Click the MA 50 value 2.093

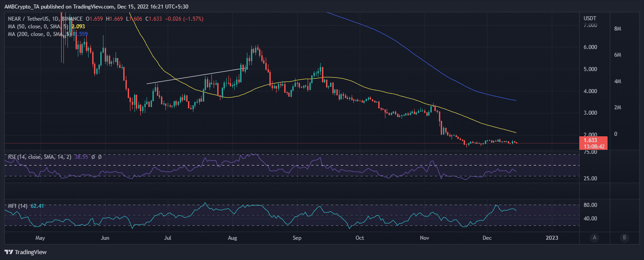[77, 26]
